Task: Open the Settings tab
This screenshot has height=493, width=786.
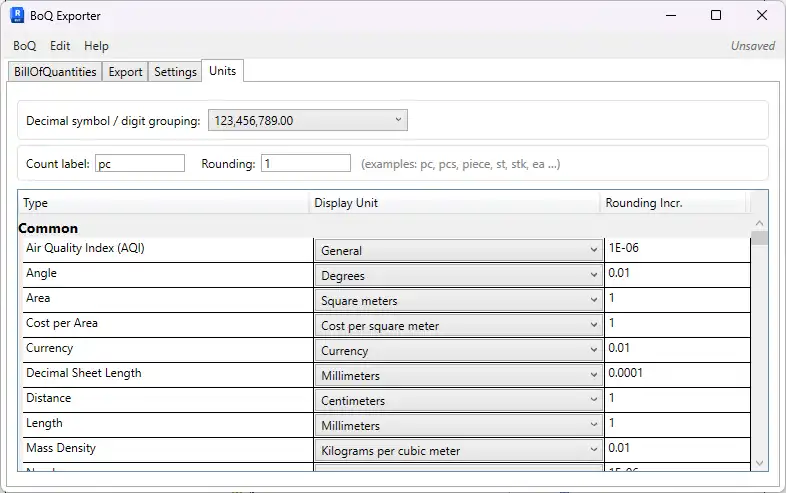Action: [175, 72]
